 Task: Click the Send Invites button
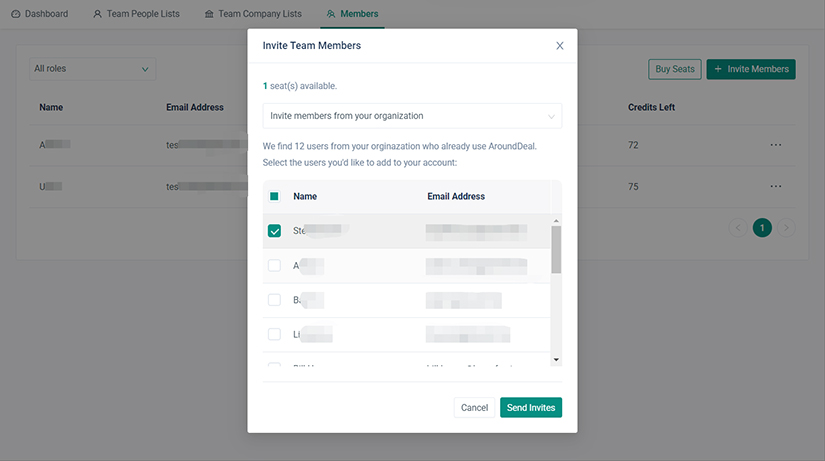point(530,407)
